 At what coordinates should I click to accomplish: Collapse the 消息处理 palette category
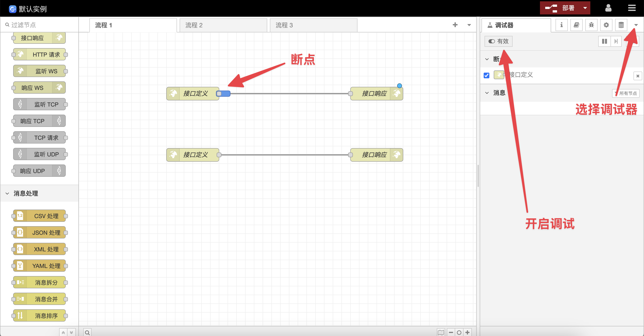(x=7, y=193)
